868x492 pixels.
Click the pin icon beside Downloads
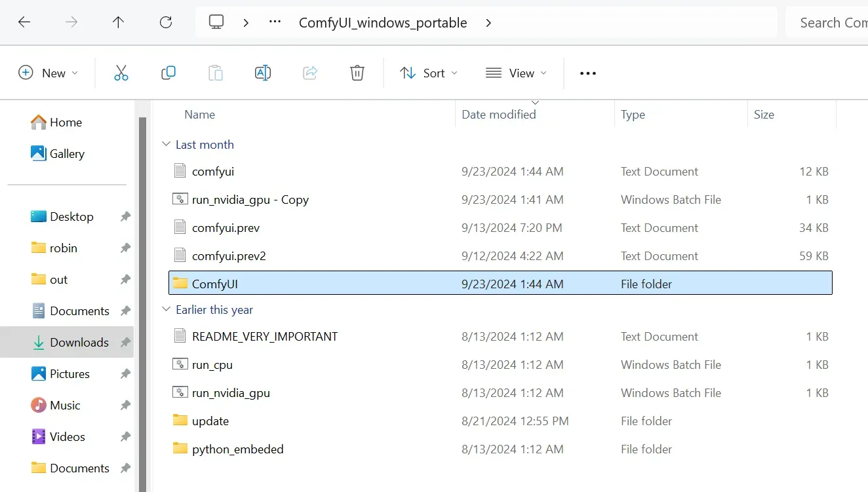(x=125, y=343)
